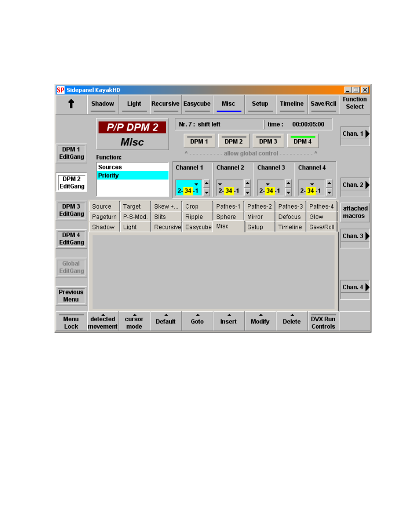
Task: Open the Shadow menu in the top row
Action: coord(103,104)
